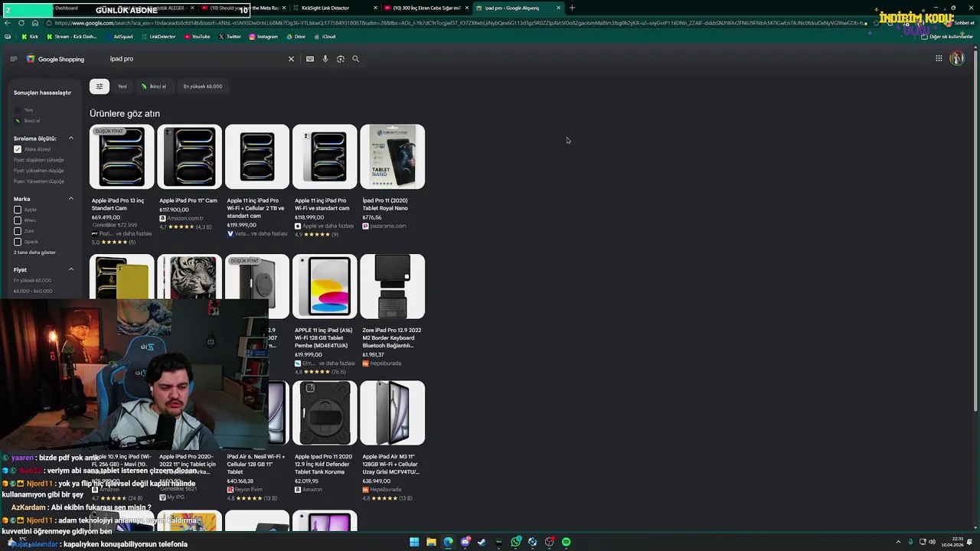Open Zore iPad Pro 12.9 Border Keyboard thumbnail

point(392,286)
